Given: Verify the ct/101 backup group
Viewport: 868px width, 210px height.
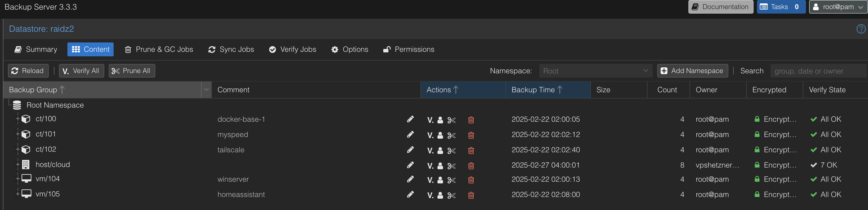Looking at the screenshot, I should (x=430, y=135).
